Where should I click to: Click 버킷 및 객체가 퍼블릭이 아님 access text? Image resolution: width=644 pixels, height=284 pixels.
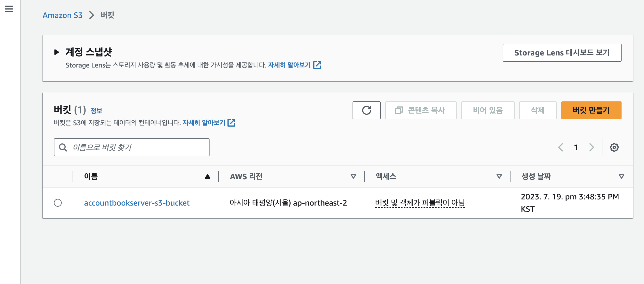pyautogui.click(x=420, y=203)
